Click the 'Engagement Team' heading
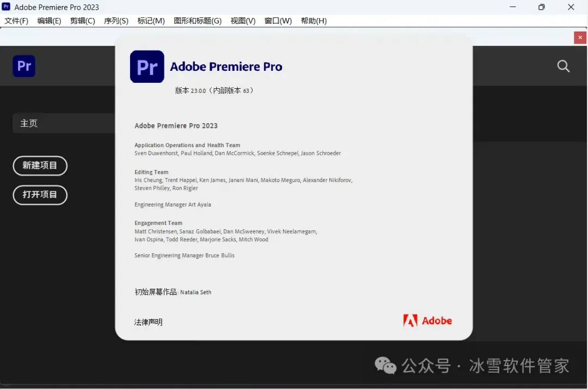The height and width of the screenshot is (389, 588). (x=158, y=223)
